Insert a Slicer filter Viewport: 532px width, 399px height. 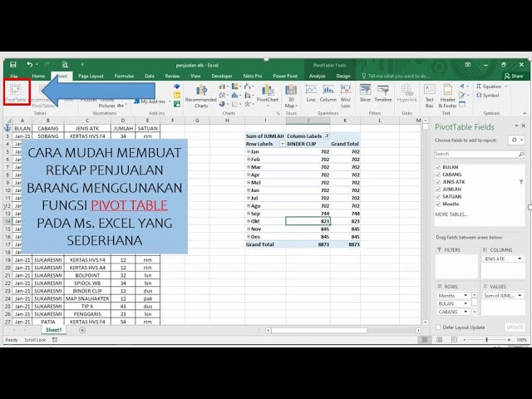366,94
